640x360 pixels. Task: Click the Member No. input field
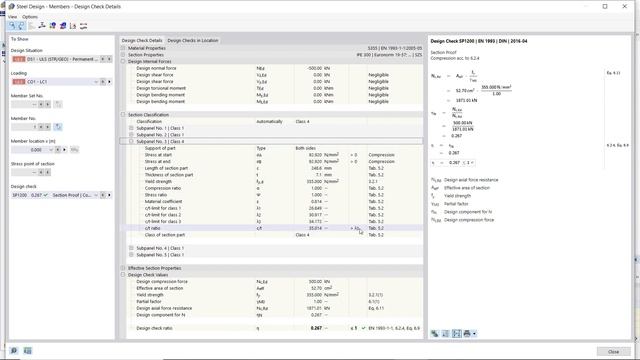24,127
